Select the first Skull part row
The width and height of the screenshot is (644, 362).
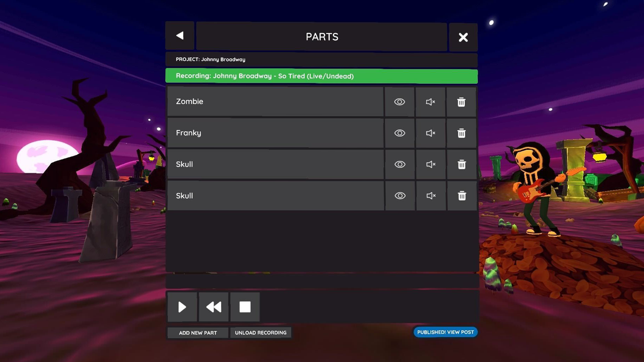(x=276, y=164)
